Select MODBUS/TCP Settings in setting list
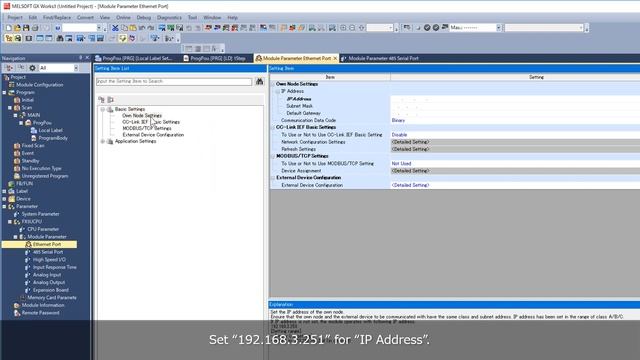 coord(147,128)
